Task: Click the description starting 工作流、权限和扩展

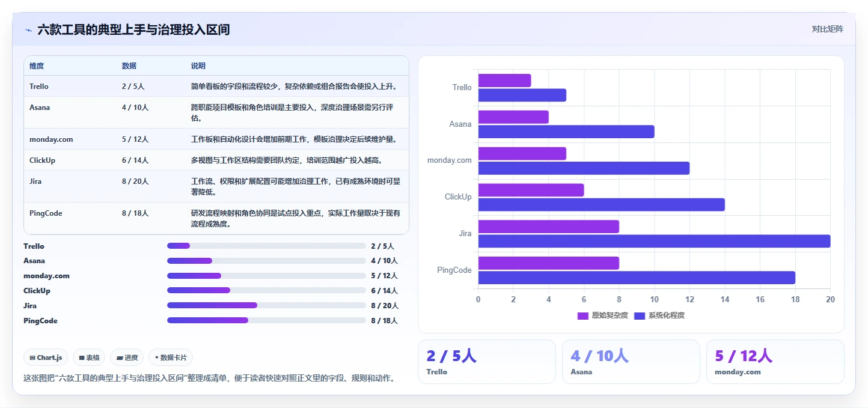Action: pos(296,187)
